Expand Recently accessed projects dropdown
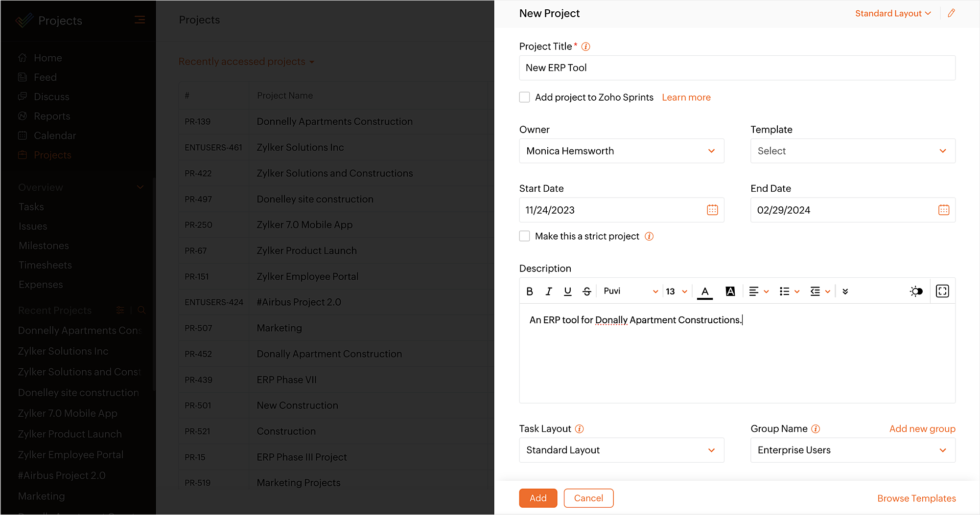This screenshot has height=515, width=980. [x=246, y=62]
